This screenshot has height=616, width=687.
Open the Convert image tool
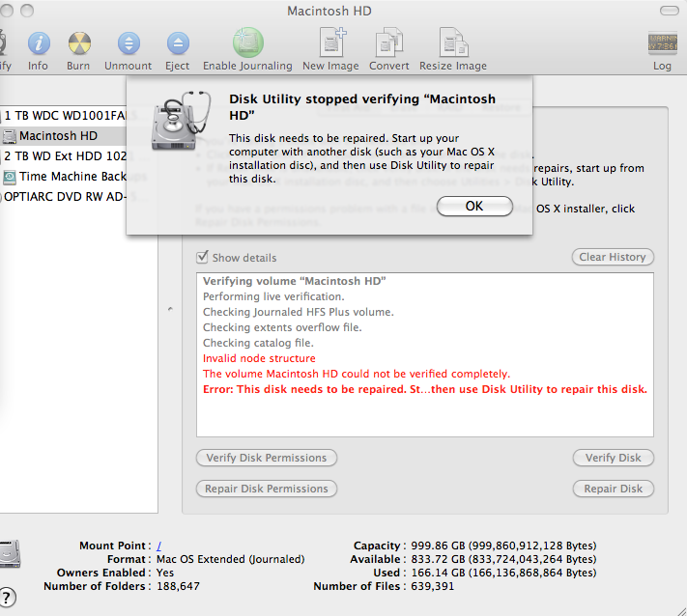pyautogui.click(x=389, y=42)
